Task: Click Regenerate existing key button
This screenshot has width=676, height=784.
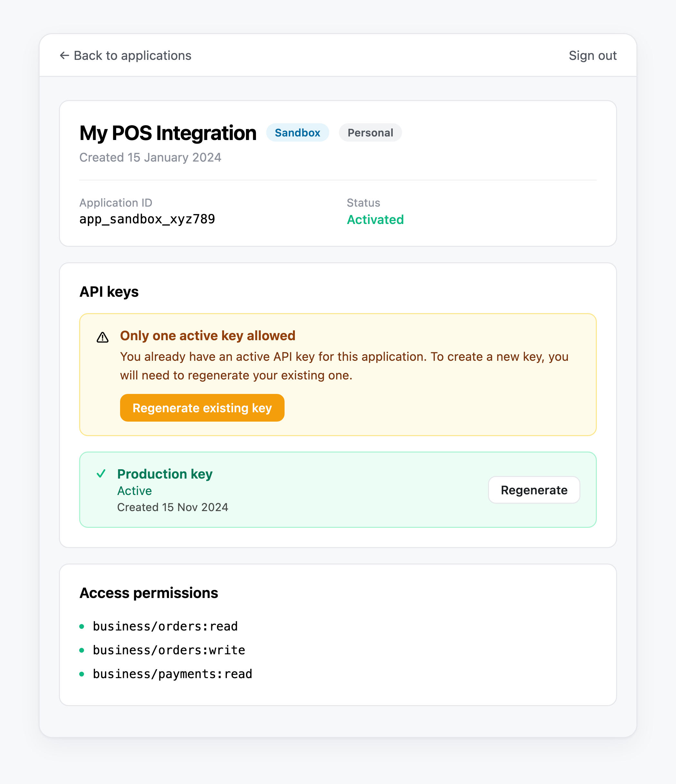Action: click(202, 408)
